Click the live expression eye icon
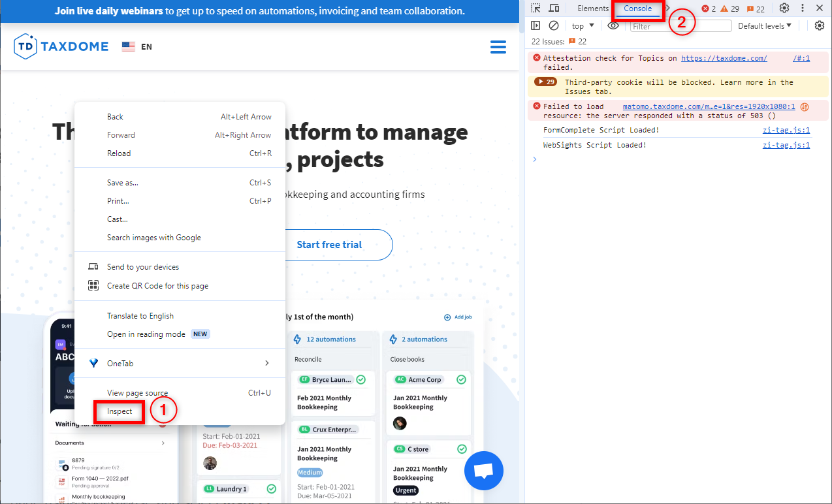832x504 pixels. tap(613, 26)
